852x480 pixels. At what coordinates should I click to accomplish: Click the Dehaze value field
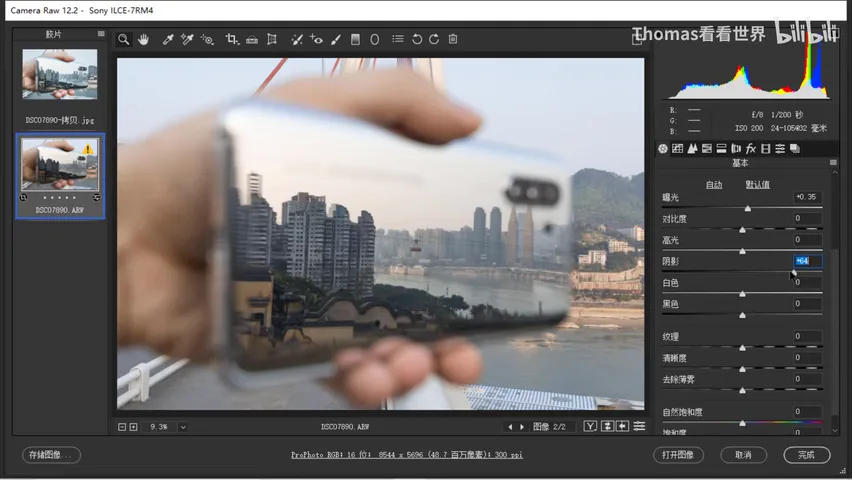tap(807, 378)
